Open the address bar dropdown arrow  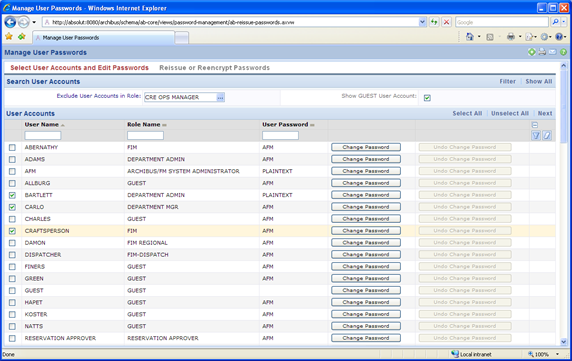pos(422,22)
